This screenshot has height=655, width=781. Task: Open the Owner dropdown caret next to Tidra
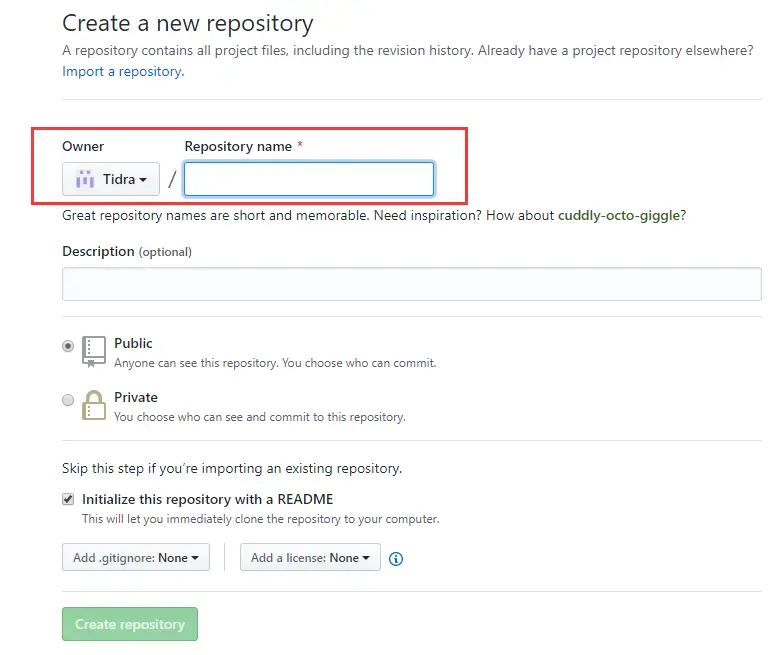click(144, 181)
